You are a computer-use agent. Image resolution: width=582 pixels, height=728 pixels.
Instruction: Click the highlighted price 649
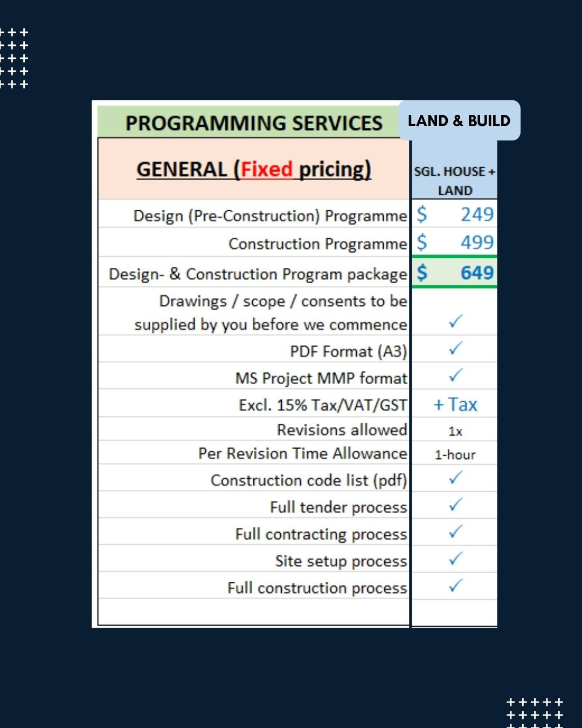coord(477,273)
